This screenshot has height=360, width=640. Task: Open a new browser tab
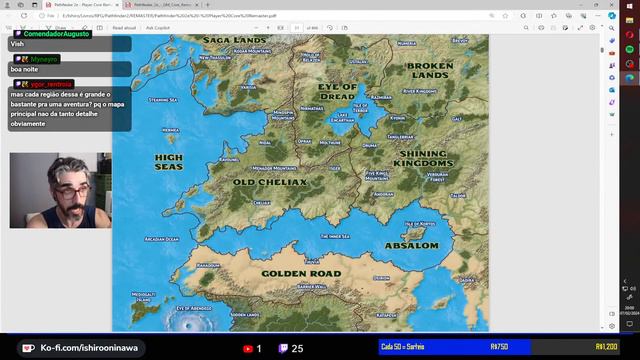click(208, 5)
